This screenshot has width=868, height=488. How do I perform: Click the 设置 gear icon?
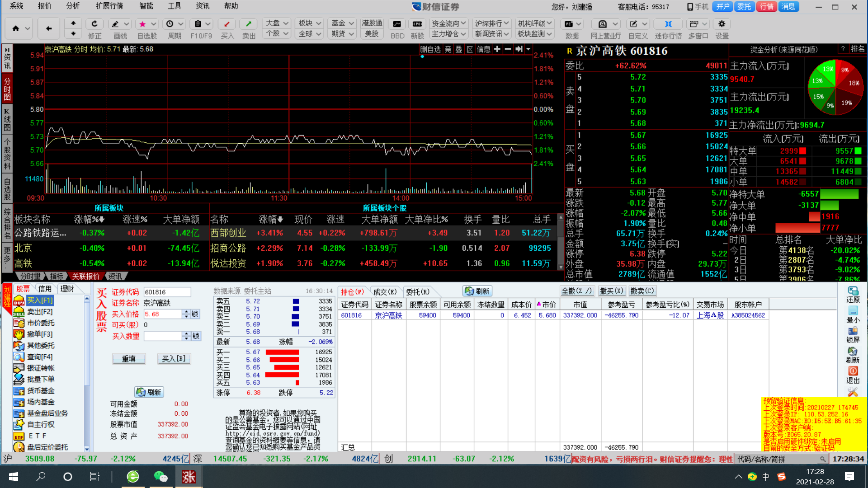point(722,24)
